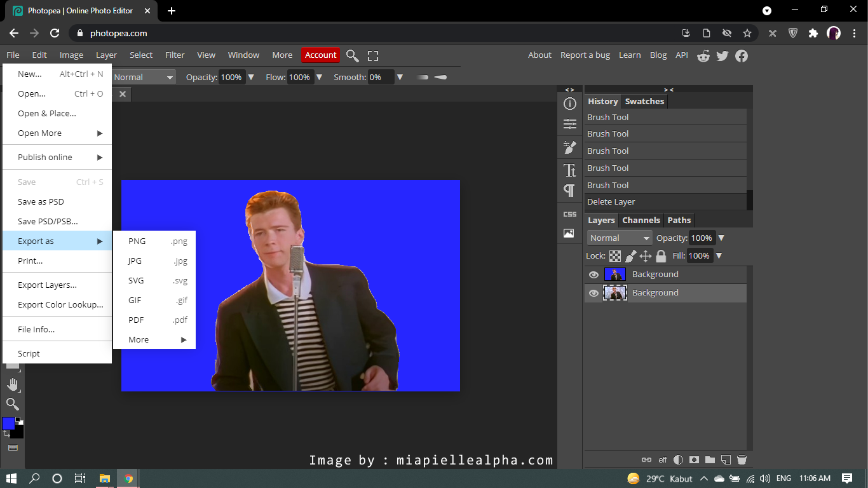Toggle lock transparent pixels
The width and height of the screenshot is (868, 488).
(615, 256)
